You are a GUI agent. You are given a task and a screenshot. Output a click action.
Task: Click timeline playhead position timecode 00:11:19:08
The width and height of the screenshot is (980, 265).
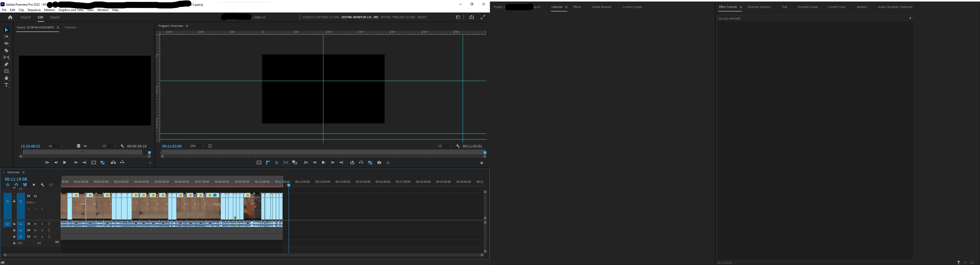pos(16,179)
